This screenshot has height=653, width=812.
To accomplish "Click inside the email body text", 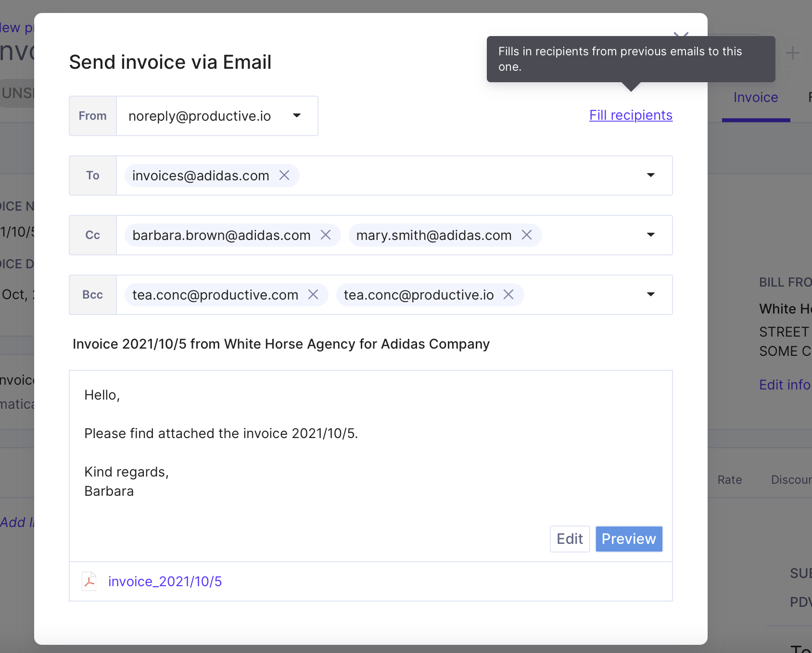I will (371, 443).
